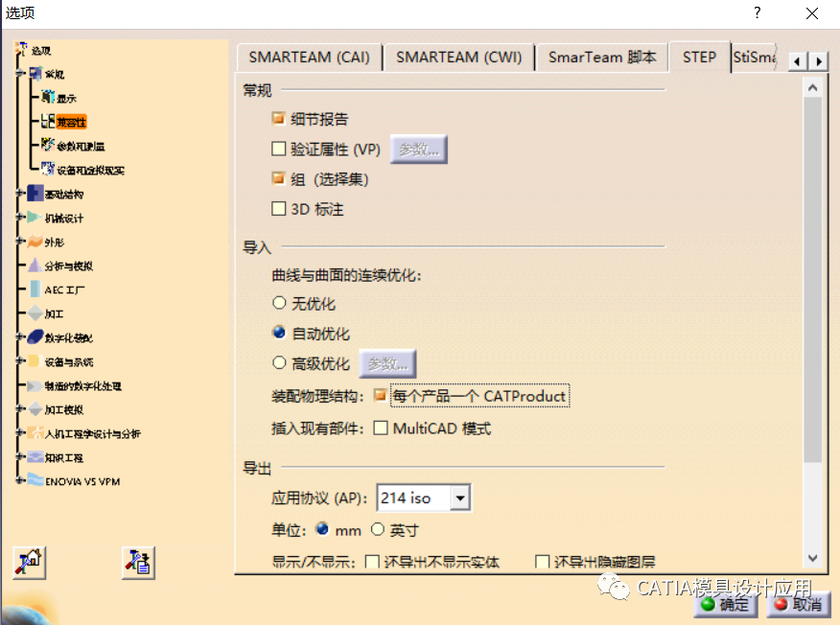Toggle 每个产品一个 CATProduct checkbox

pos(381,395)
